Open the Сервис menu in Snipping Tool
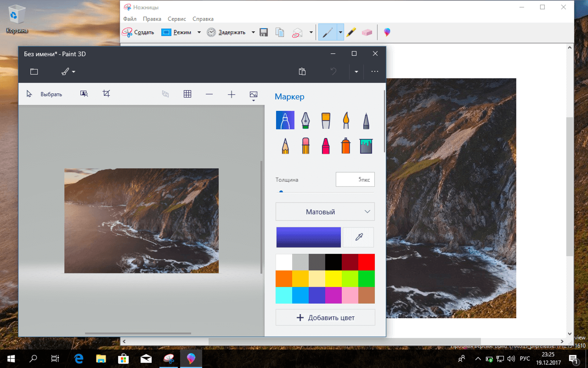 point(176,19)
